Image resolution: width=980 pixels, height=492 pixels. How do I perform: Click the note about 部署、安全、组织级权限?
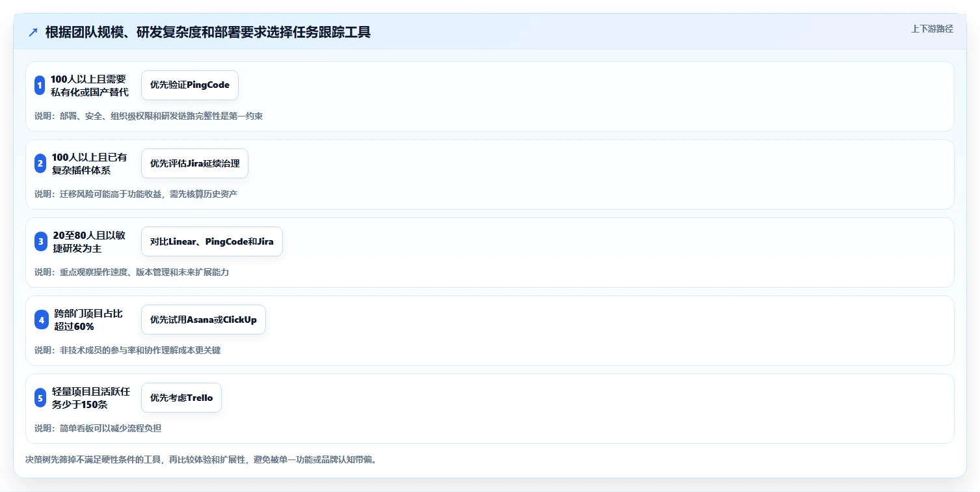pyautogui.click(x=148, y=116)
